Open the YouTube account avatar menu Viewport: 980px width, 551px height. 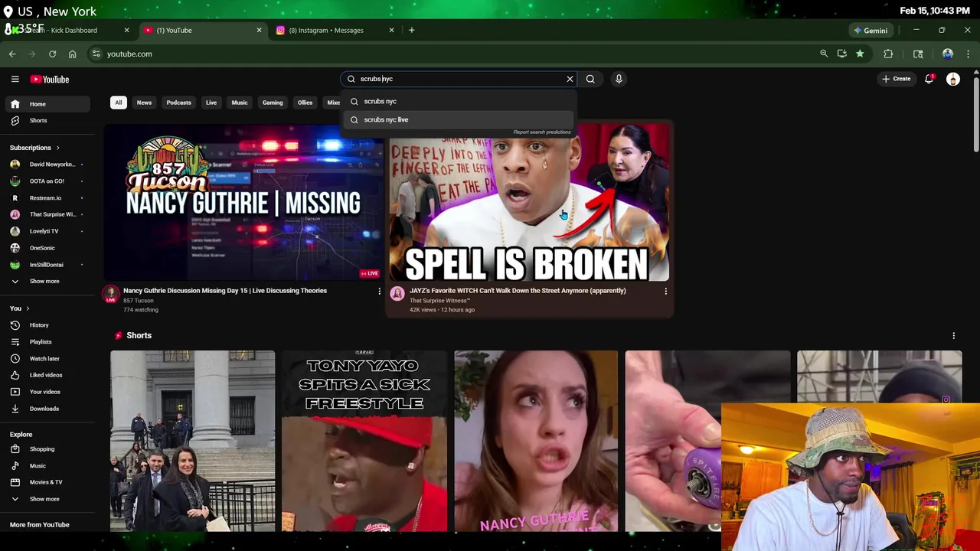(x=953, y=80)
